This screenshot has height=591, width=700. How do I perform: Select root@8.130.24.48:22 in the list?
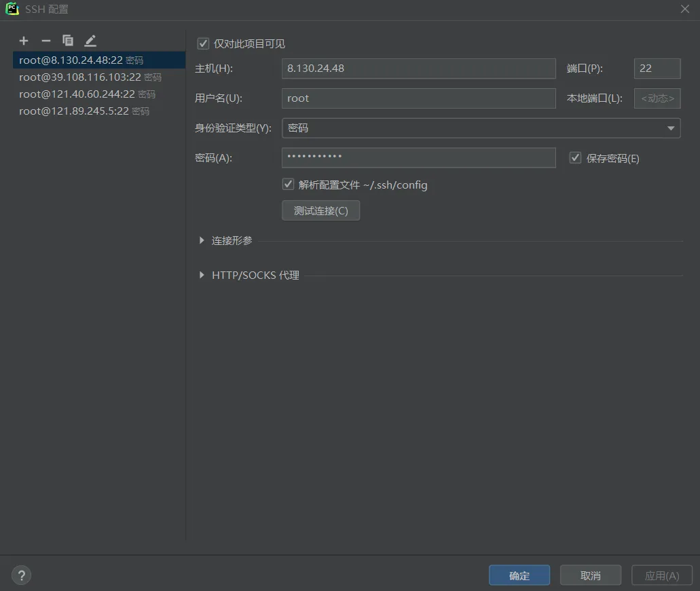pos(99,60)
